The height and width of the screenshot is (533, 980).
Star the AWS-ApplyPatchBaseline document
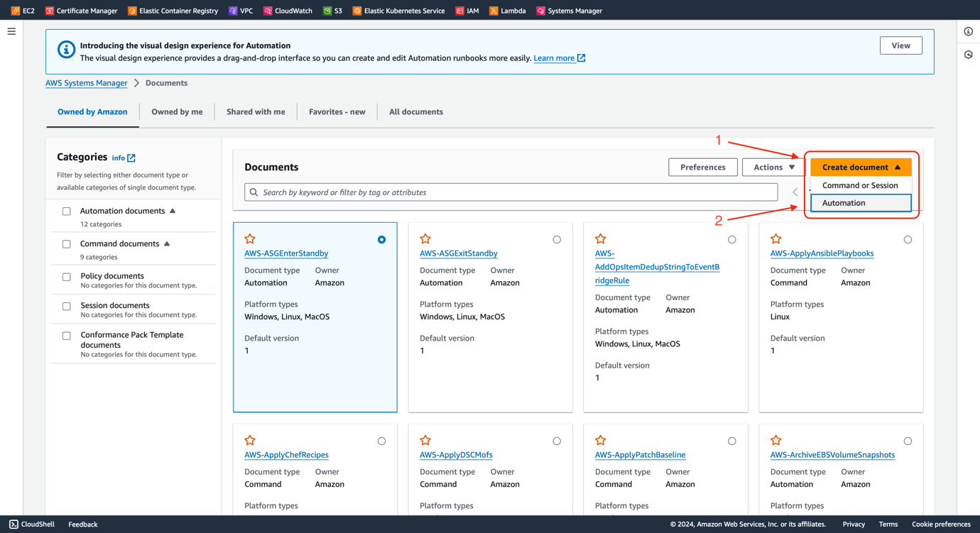click(601, 440)
